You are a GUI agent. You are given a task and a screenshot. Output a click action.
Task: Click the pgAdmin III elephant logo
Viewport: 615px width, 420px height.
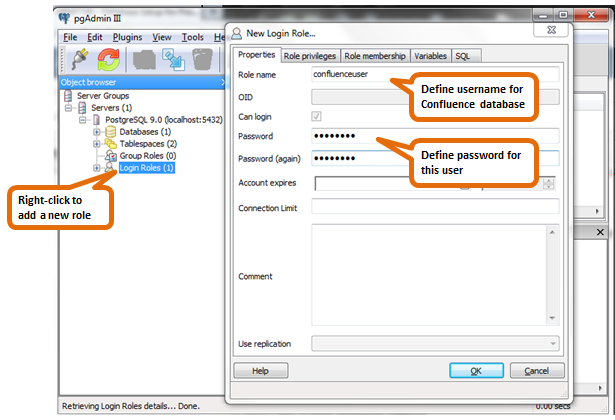(64, 18)
